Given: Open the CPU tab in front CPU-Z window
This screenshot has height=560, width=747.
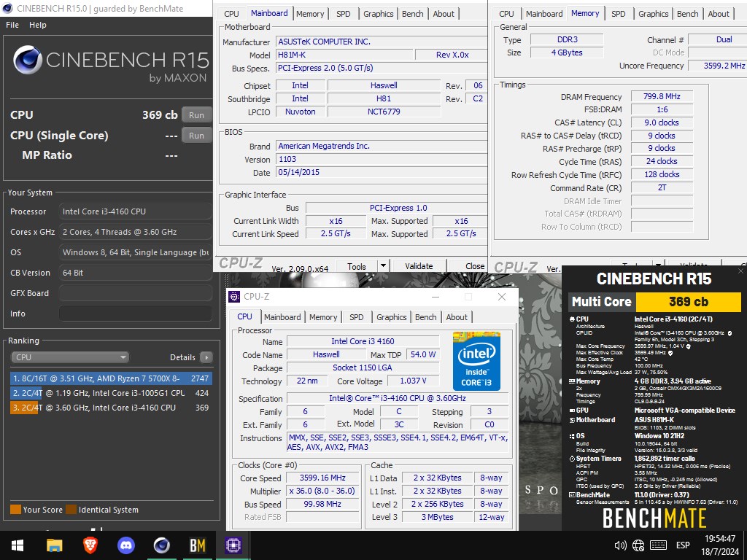Looking at the screenshot, I should coord(244,316).
